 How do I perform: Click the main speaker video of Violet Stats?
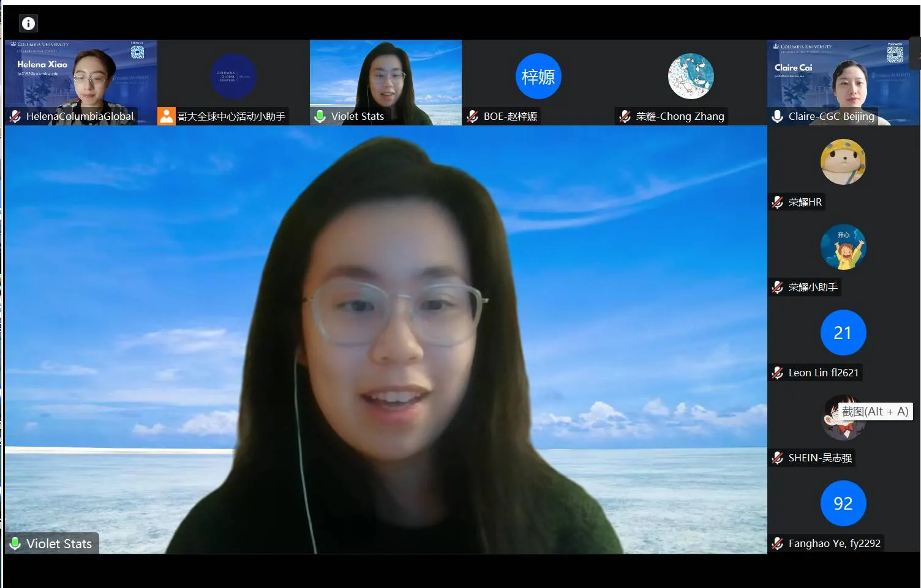[386, 340]
